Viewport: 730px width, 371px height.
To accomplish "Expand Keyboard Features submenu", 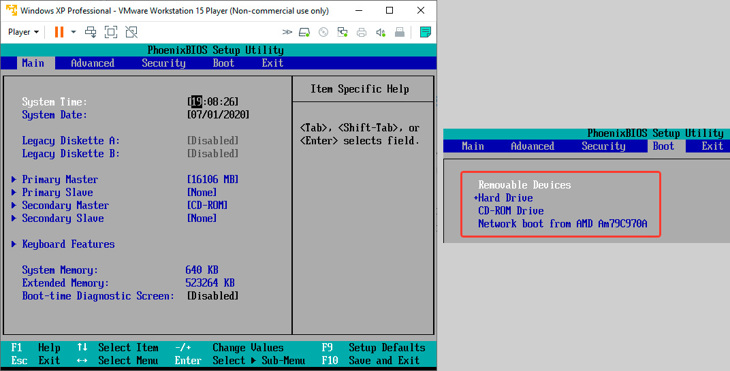I will coord(68,244).
